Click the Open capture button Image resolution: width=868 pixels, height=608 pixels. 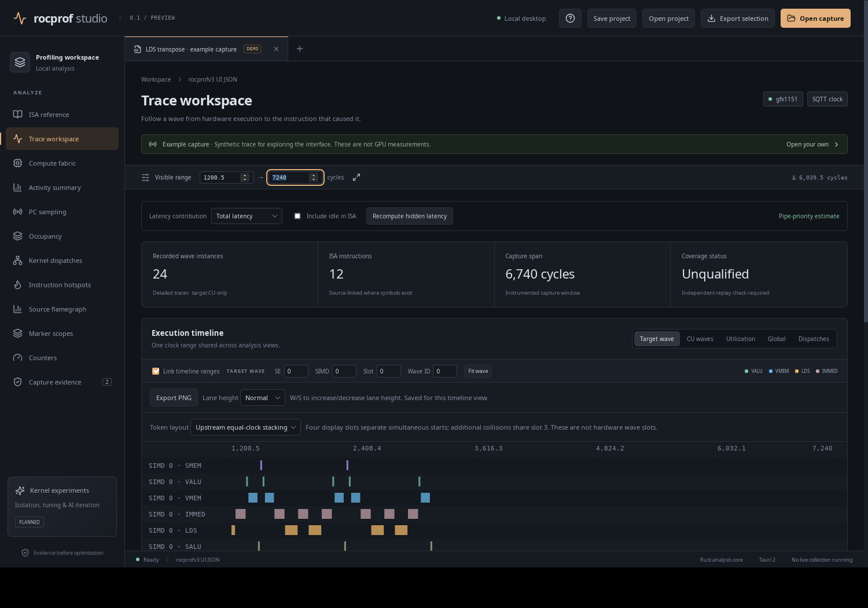click(x=815, y=19)
